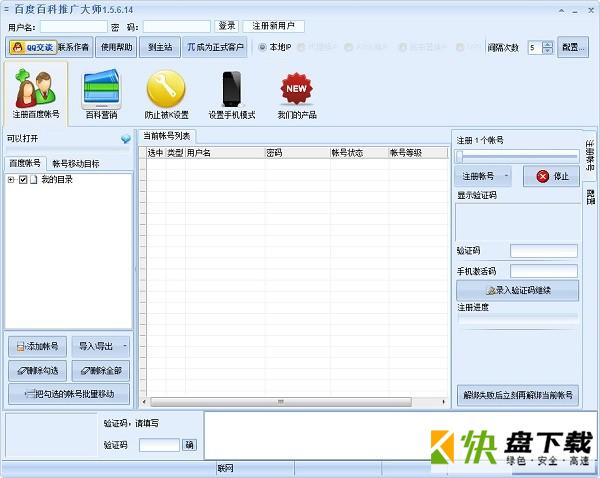Screen dimensions: 600x478
Task: Click the bottom 验证码 input field
Action: pyautogui.click(x=159, y=445)
